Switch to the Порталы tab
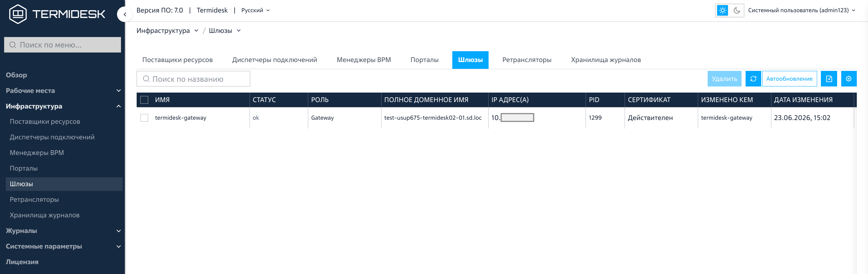 tap(425, 60)
